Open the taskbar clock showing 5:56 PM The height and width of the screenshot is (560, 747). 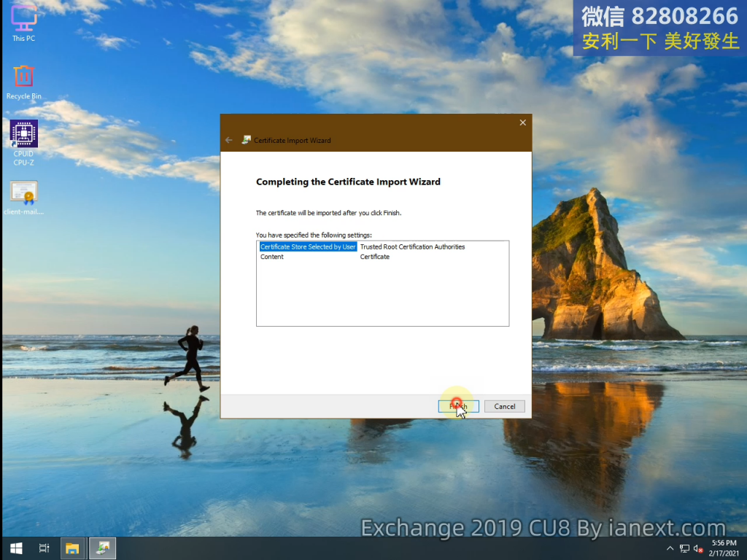coord(722,548)
